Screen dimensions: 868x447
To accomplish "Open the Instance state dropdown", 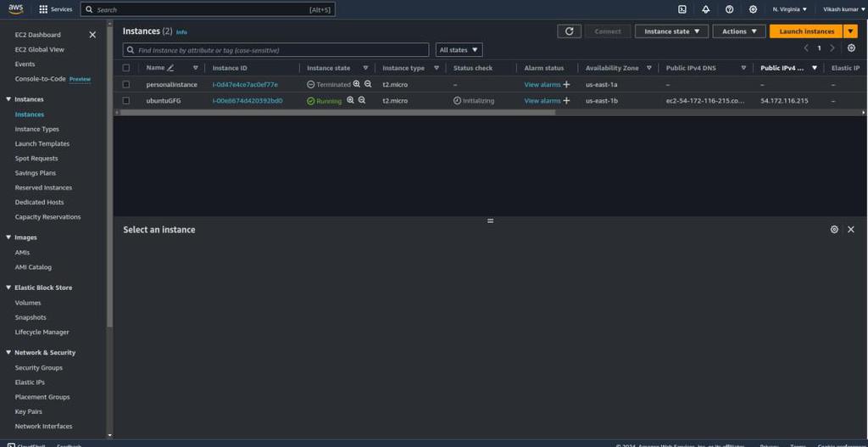I will click(x=671, y=31).
